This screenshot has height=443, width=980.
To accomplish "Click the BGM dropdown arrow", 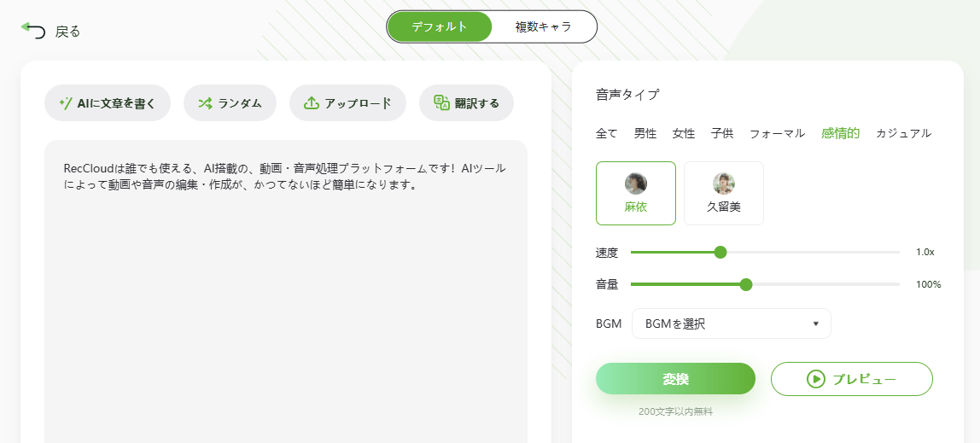I will point(815,324).
